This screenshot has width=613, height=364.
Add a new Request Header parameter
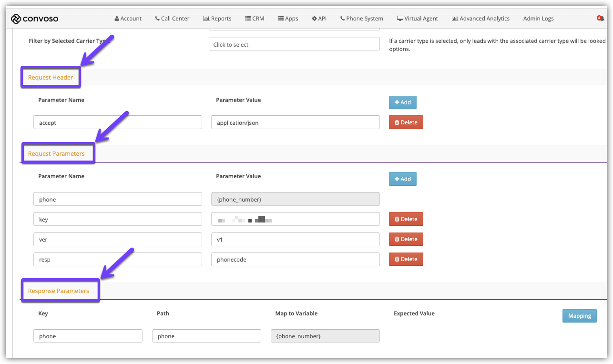403,102
